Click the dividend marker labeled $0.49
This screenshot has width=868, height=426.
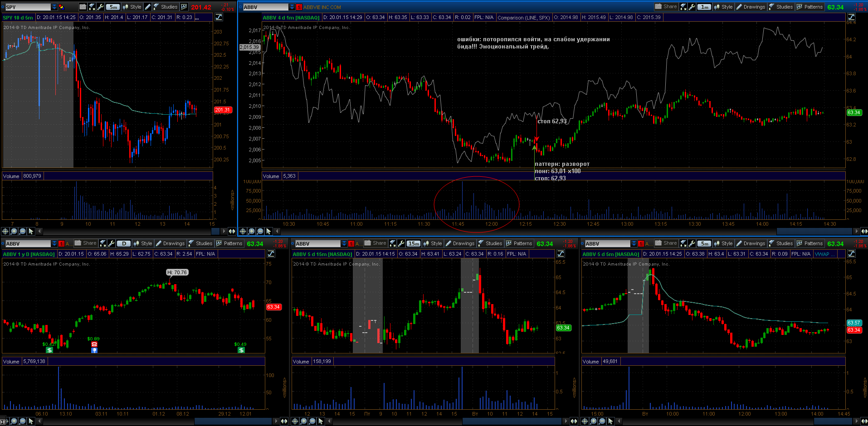coord(241,350)
